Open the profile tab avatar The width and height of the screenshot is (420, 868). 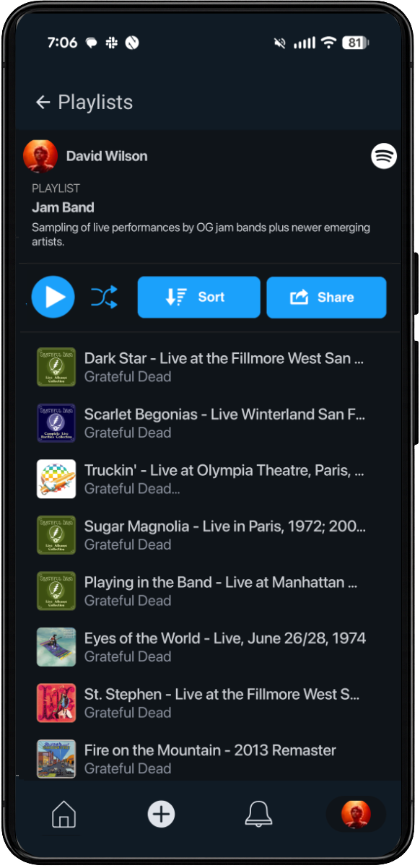pyautogui.click(x=356, y=815)
